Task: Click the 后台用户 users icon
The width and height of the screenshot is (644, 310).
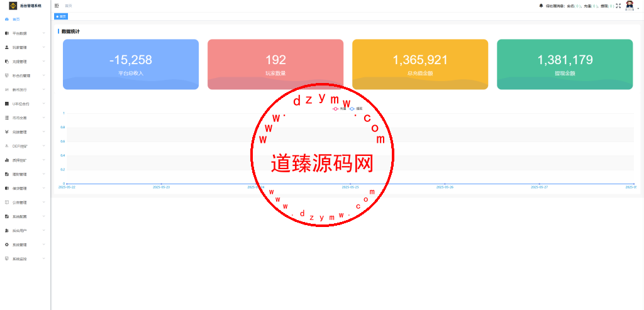Action: click(6, 230)
